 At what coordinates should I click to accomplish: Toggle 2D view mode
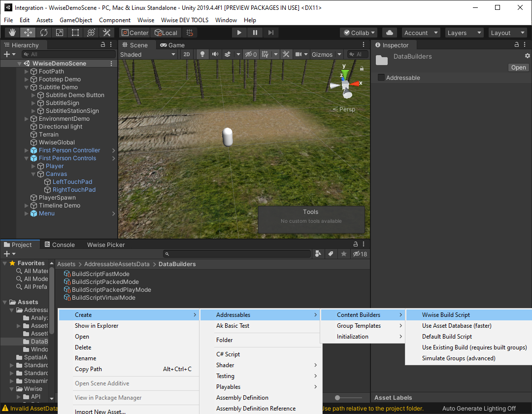click(x=187, y=54)
